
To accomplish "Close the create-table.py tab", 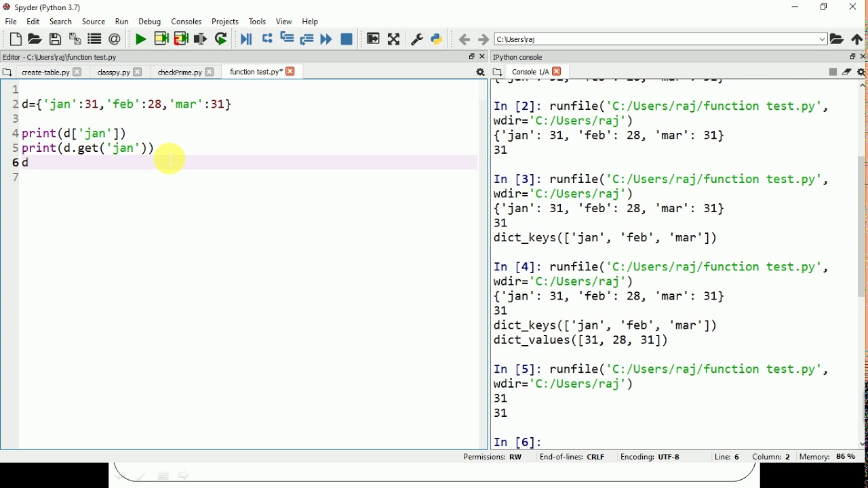I will (x=77, y=73).
